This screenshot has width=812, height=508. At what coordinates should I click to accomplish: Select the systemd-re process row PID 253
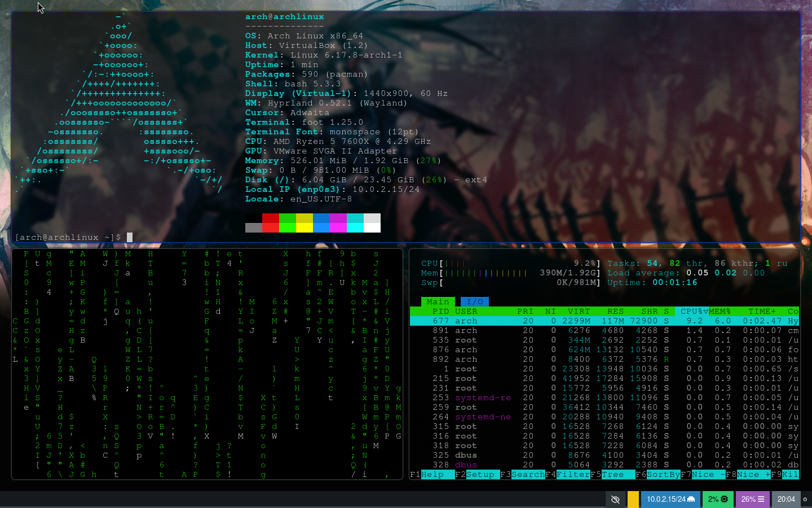click(604, 398)
